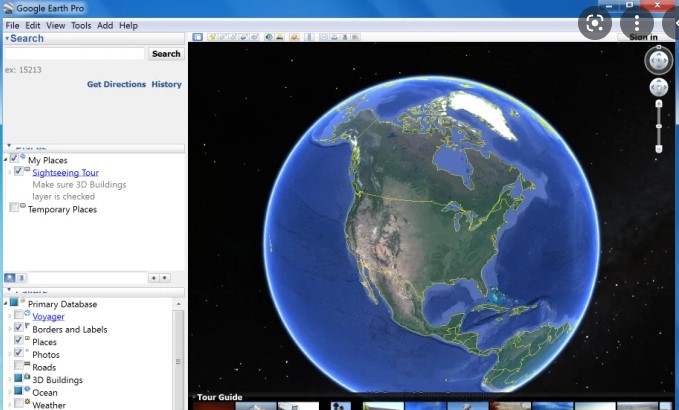679x410 pixels.
Task: Open the File menu
Action: tap(12, 26)
